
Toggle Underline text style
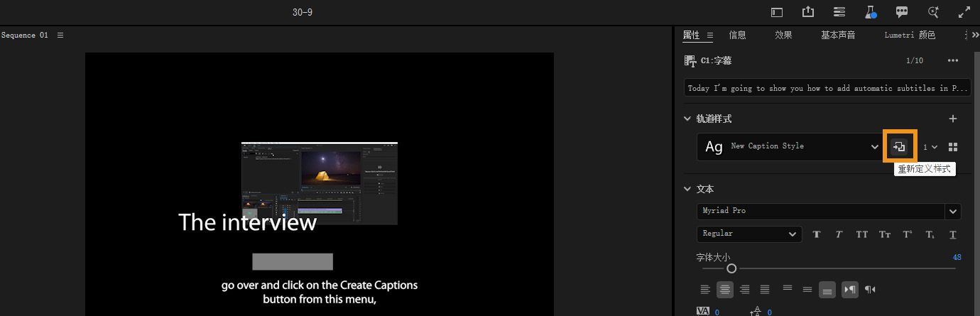click(953, 234)
